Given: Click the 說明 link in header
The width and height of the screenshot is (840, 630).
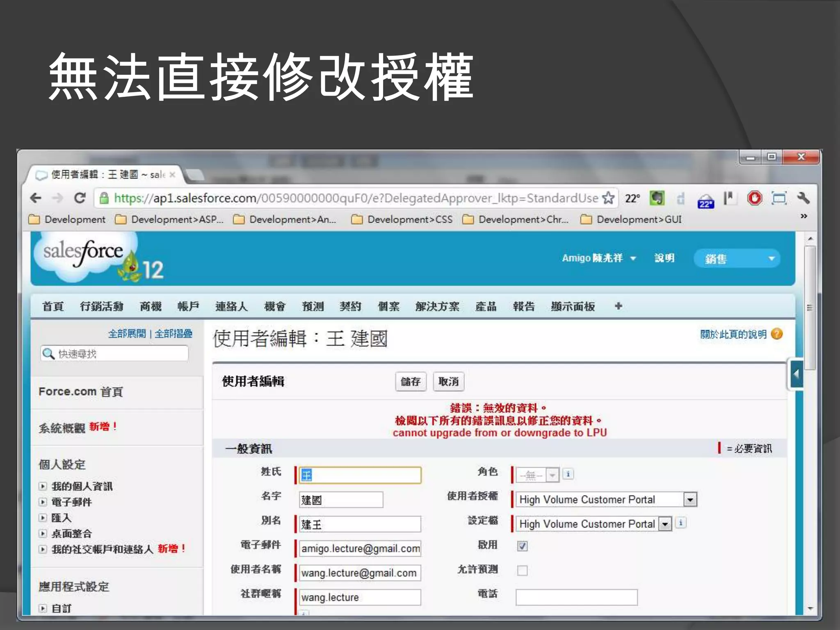Looking at the screenshot, I should 664,258.
